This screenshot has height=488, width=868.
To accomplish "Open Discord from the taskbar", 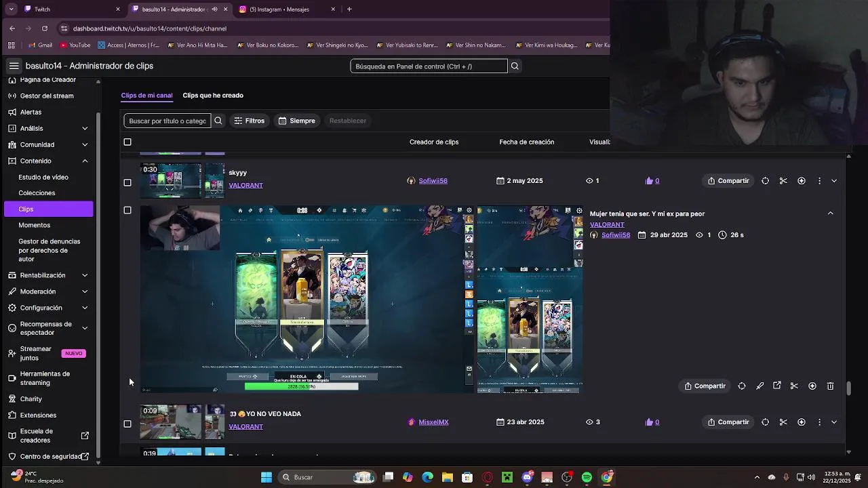I will click(527, 477).
